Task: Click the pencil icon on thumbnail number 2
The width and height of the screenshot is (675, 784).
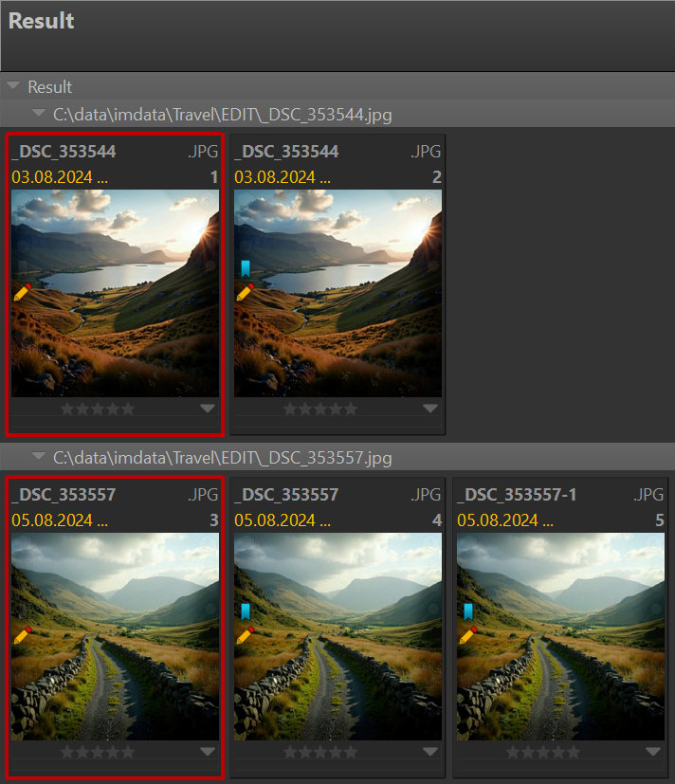Action: tap(245, 291)
